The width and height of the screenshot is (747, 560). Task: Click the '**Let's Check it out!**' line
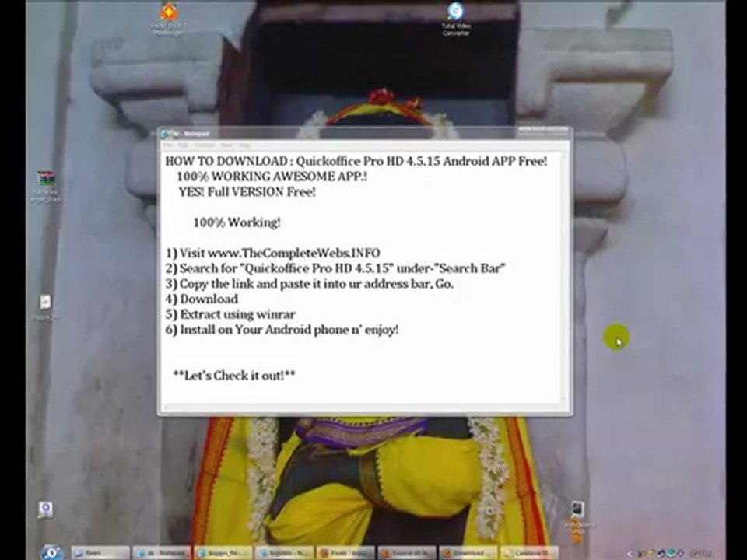point(234,375)
